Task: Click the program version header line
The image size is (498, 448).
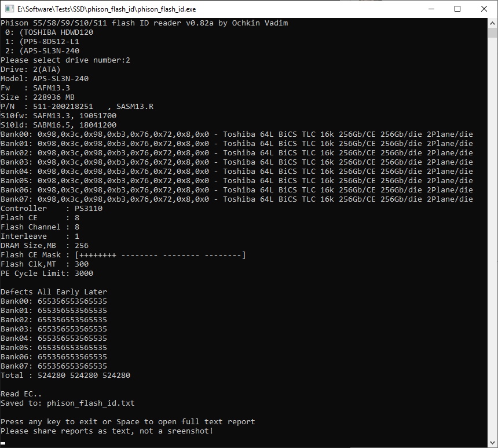Action: coord(144,23)
